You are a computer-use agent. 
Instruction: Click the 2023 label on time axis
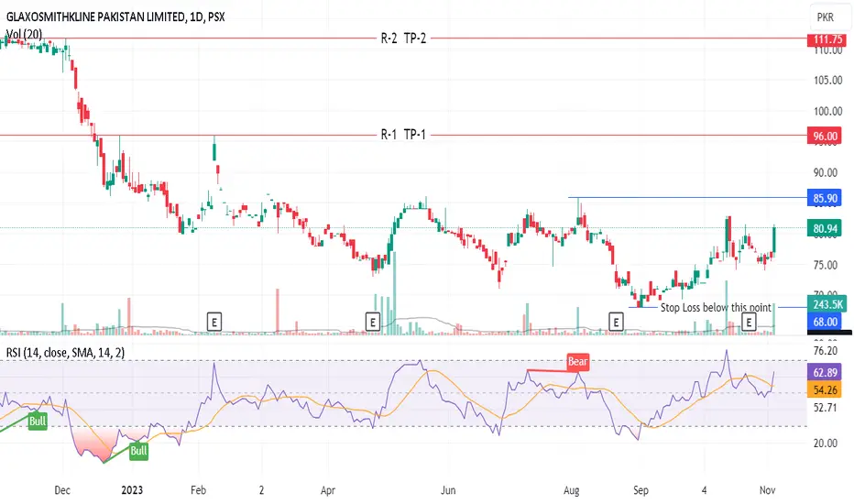tap(132, 490)
